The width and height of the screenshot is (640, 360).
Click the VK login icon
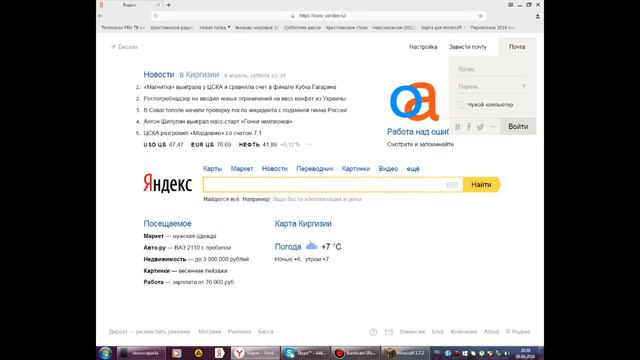click(x=458, y=127)
